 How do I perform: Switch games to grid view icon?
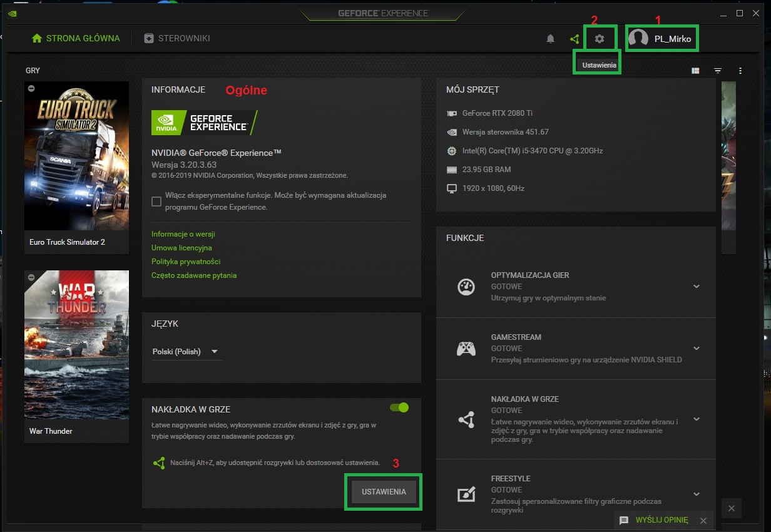[x=695, y=71]
